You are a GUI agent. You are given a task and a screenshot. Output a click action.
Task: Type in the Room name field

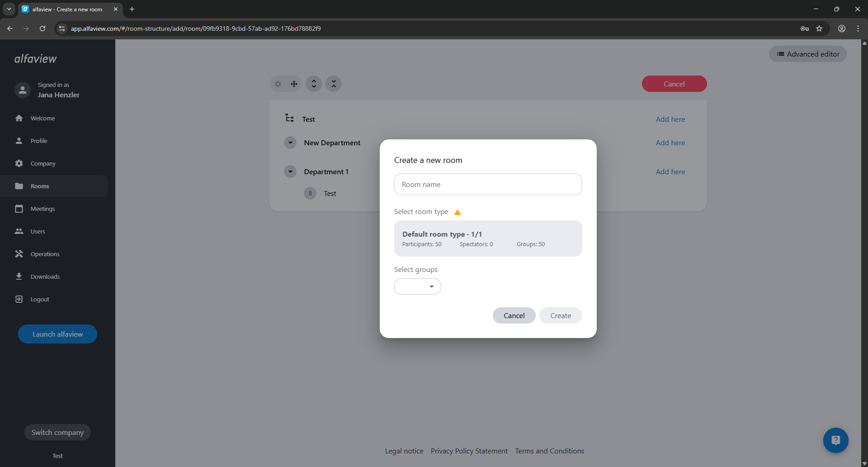488,185
